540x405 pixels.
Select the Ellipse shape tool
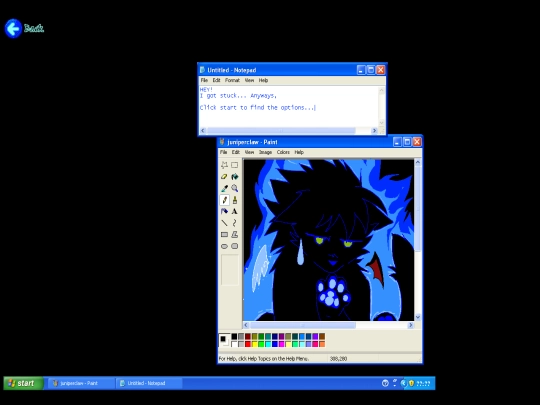(x=224, y=246)
